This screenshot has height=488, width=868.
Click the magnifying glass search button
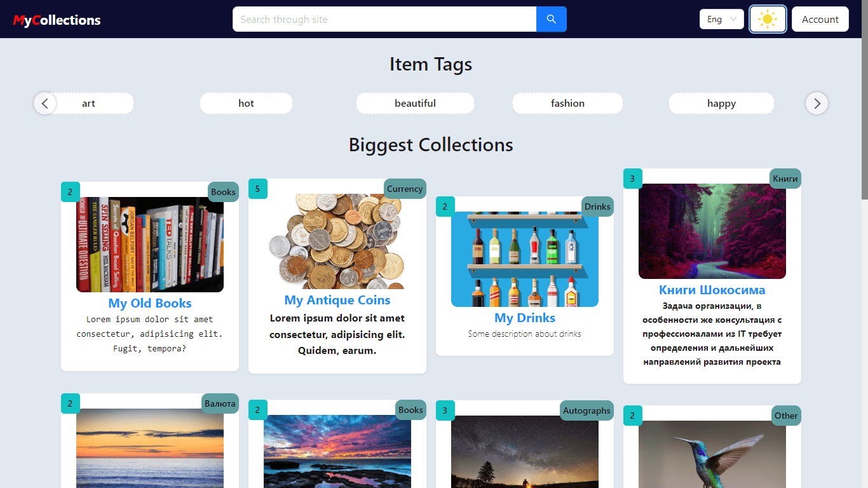(551, 19)
